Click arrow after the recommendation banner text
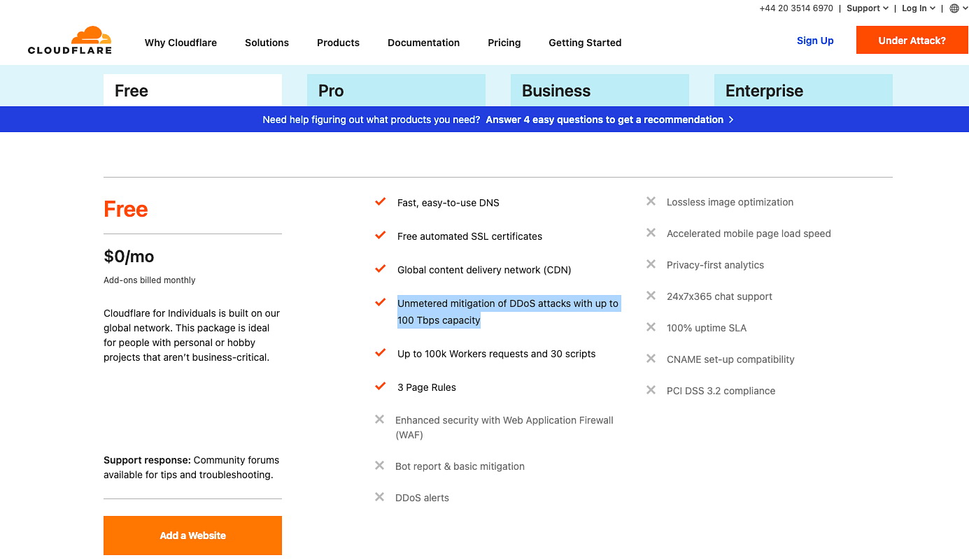The image size is (969, 560). (x=731, y=120)
